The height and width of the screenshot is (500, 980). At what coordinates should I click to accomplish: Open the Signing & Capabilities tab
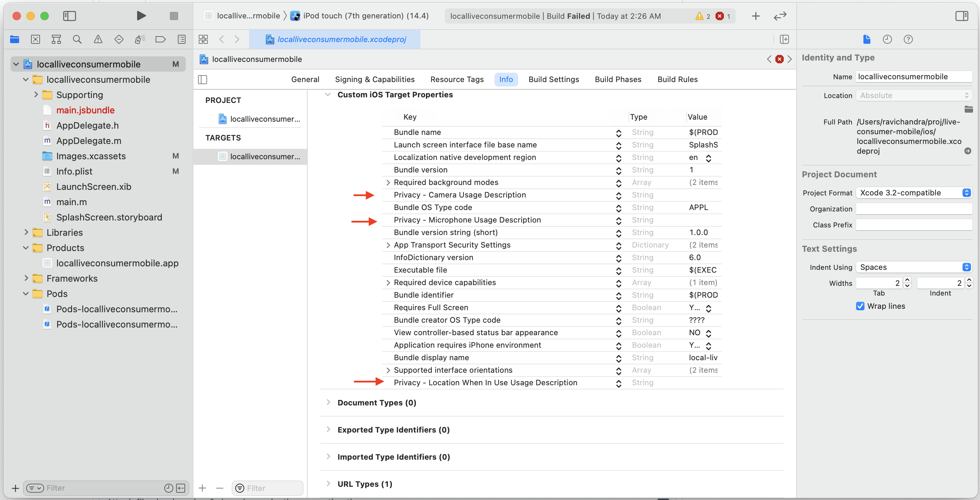pyautogui.click(x=375, y=79)
